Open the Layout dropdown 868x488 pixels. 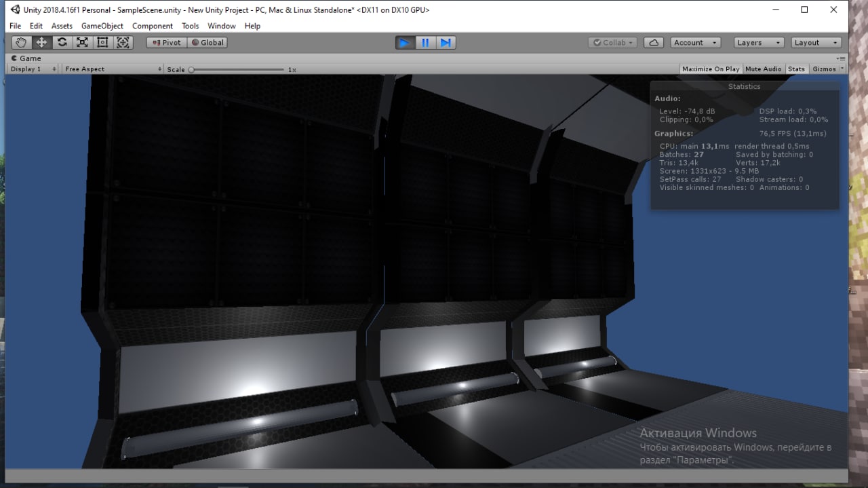pos(816,42)
